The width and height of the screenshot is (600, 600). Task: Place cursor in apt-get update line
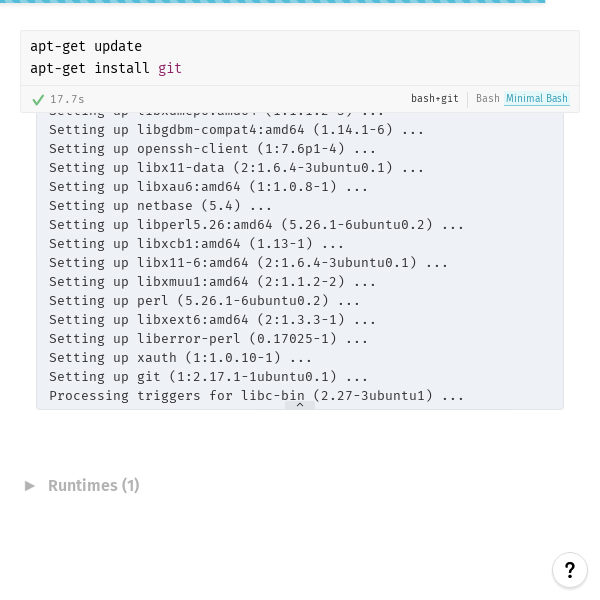[86, 46]
